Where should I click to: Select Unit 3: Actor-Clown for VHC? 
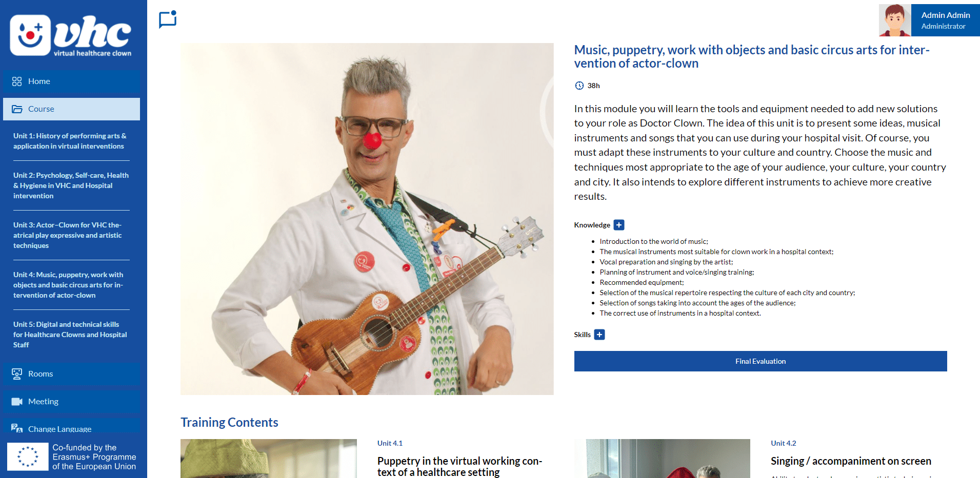point(68,235)
